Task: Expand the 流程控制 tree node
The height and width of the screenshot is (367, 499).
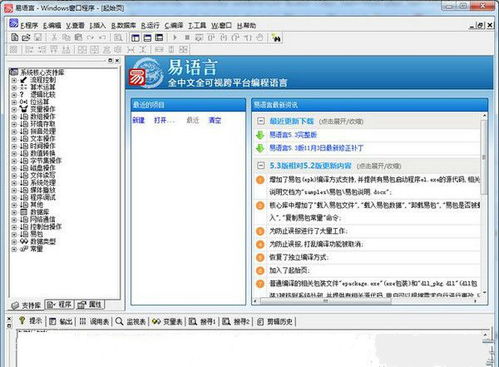Action: [x=14, y=80]
